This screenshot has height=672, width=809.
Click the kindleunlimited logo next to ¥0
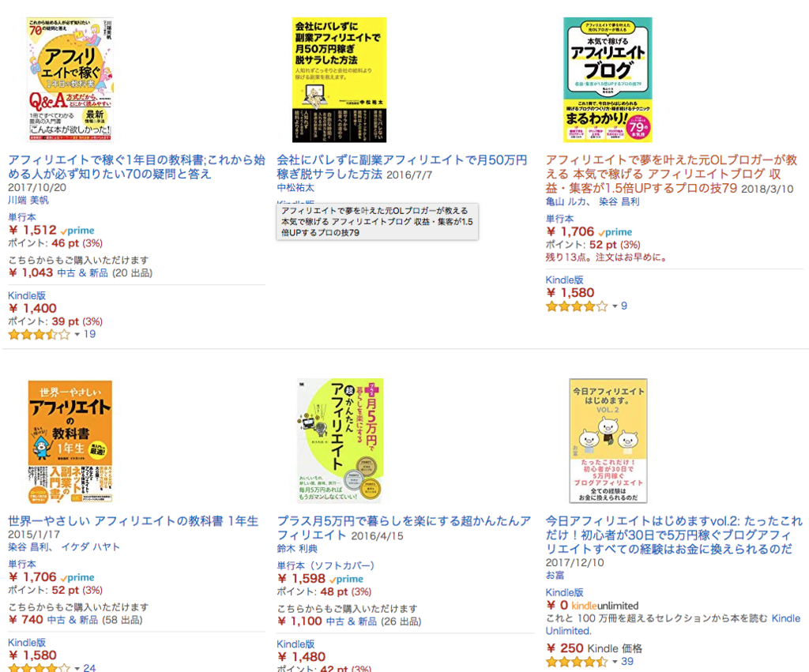coord(604,606)
